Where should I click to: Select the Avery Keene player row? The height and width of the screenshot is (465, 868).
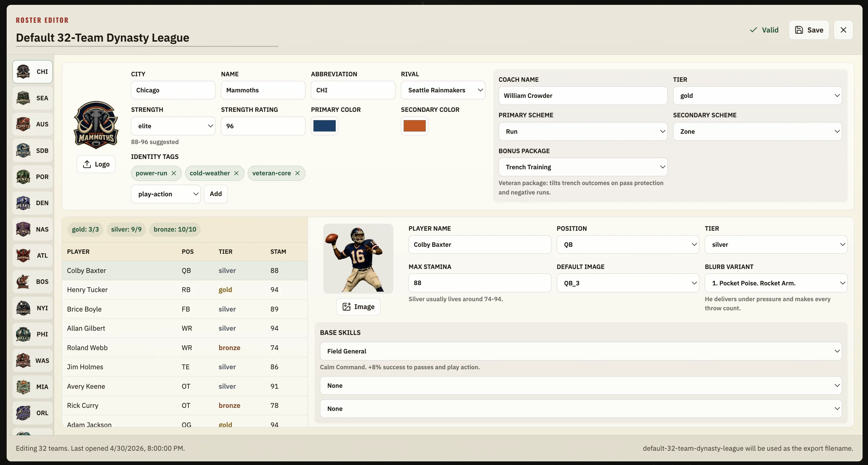[185, 386]
